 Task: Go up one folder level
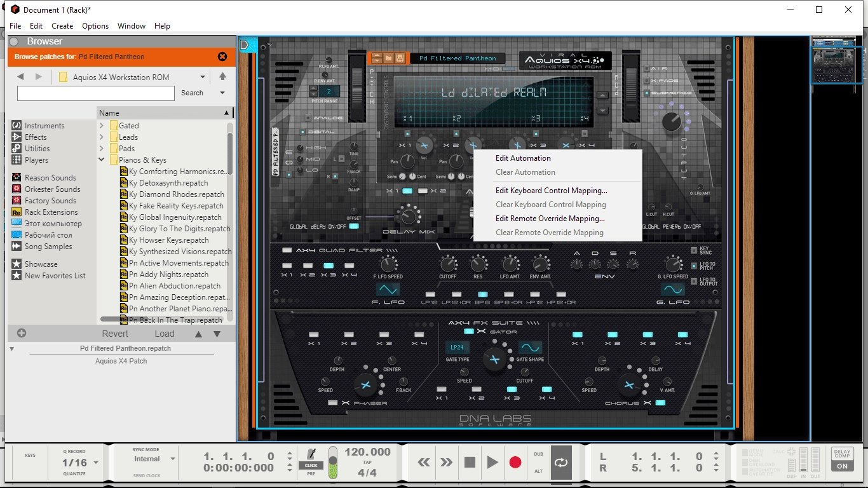(x=222, y=77)
